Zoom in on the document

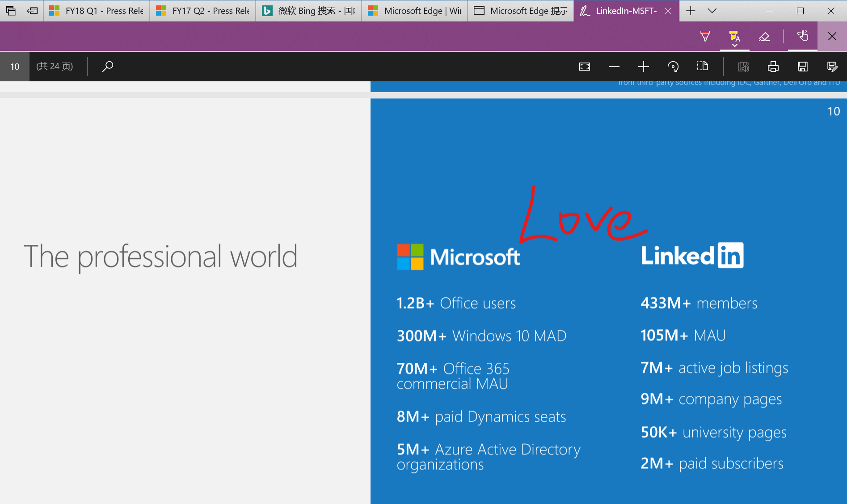pyautogui.click(x=644, y=66)
